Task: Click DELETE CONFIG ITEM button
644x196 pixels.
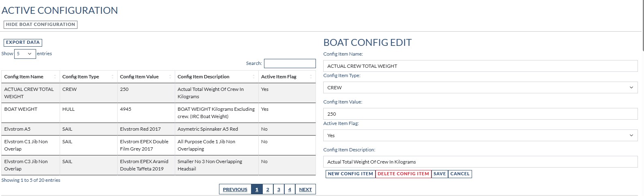Action: 403,174
